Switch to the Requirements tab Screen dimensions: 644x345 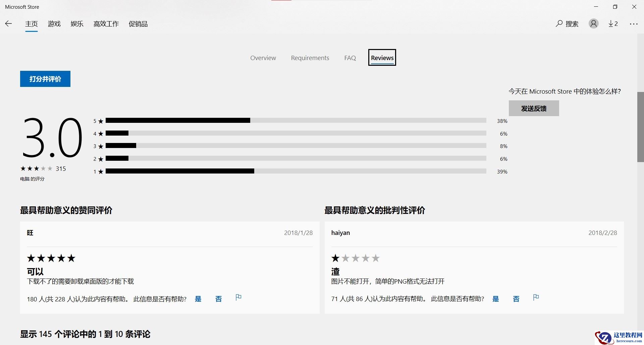point(310,58)
